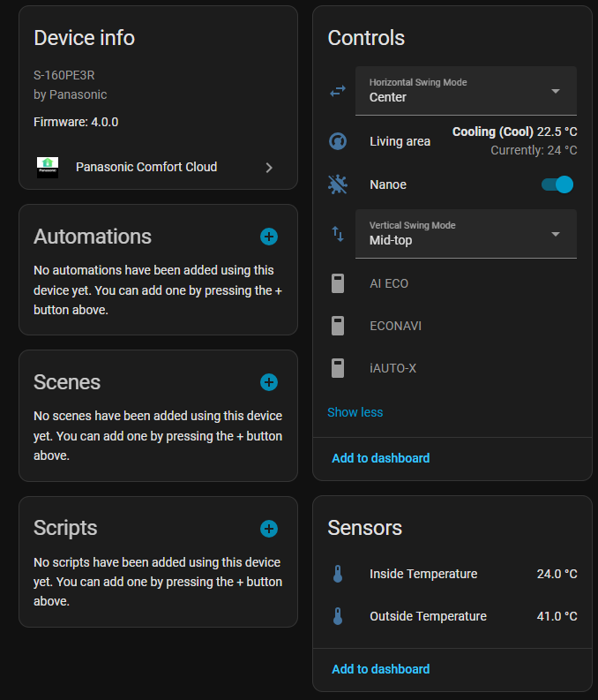Click the iAUTO-X remote icon
Screen dimensions: 598x700
(337, 368)
